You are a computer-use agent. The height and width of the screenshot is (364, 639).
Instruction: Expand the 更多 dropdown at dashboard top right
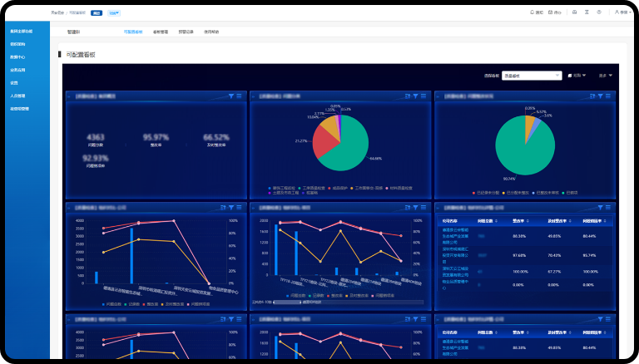pos(606,76)
